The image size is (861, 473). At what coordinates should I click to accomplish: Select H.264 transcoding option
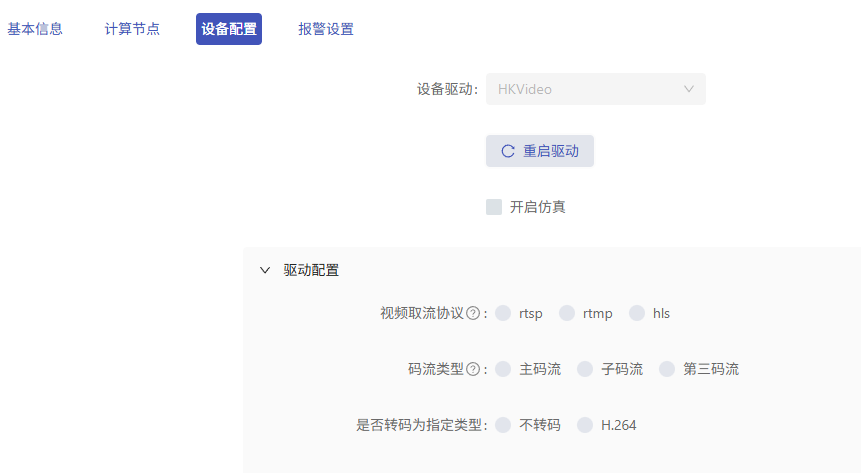pos(585,425)
